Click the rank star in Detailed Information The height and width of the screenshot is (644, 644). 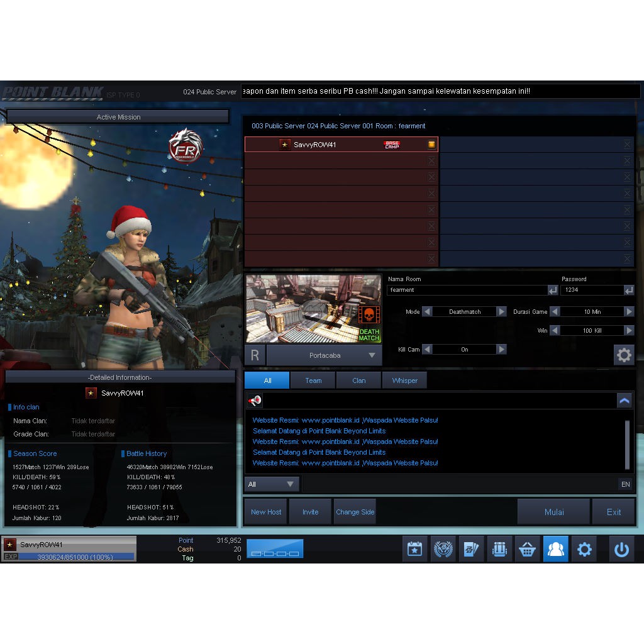tap(91, 393)
